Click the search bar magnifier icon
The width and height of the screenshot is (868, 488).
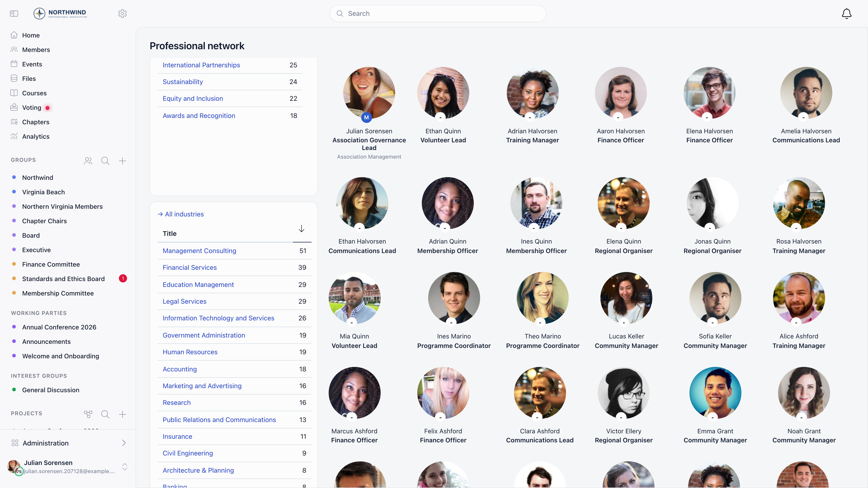coord(340,14)
